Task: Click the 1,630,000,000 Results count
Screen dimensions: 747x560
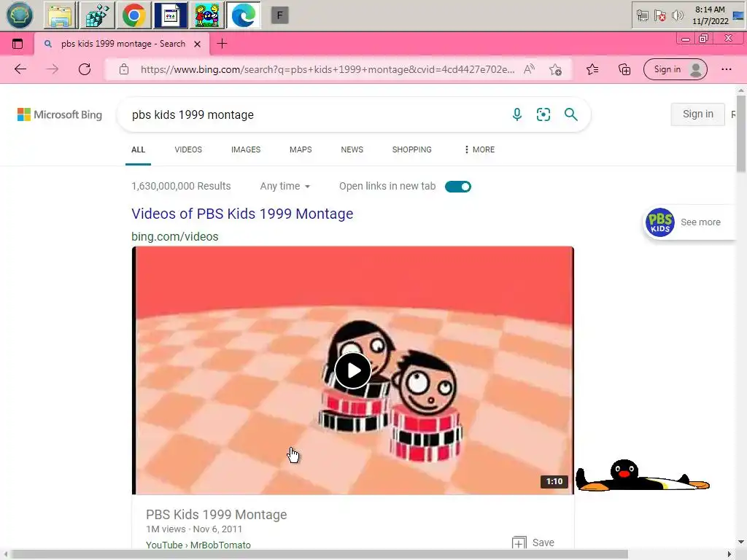Action: point(181,186)
